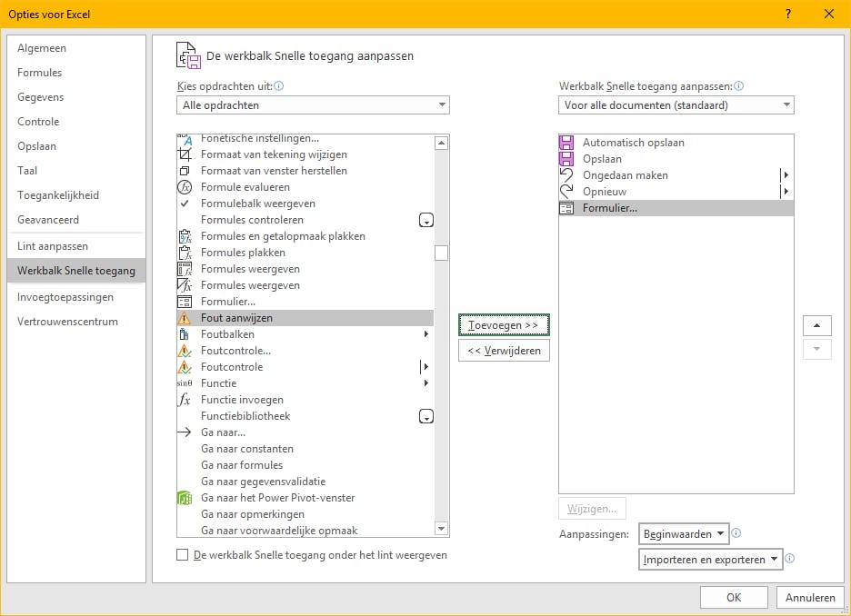Click the group indicator for Functiebibliotheek
This screenshot has width=851, height=616.
click(426, 416)
